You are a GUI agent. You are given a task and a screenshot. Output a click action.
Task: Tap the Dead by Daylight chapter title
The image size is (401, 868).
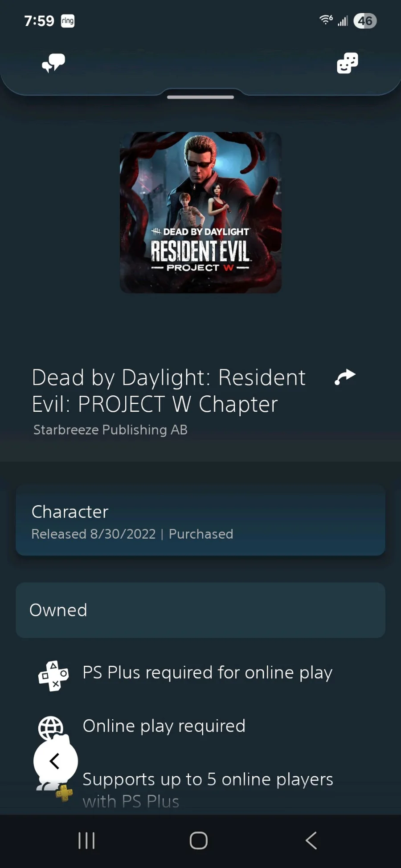169,391
